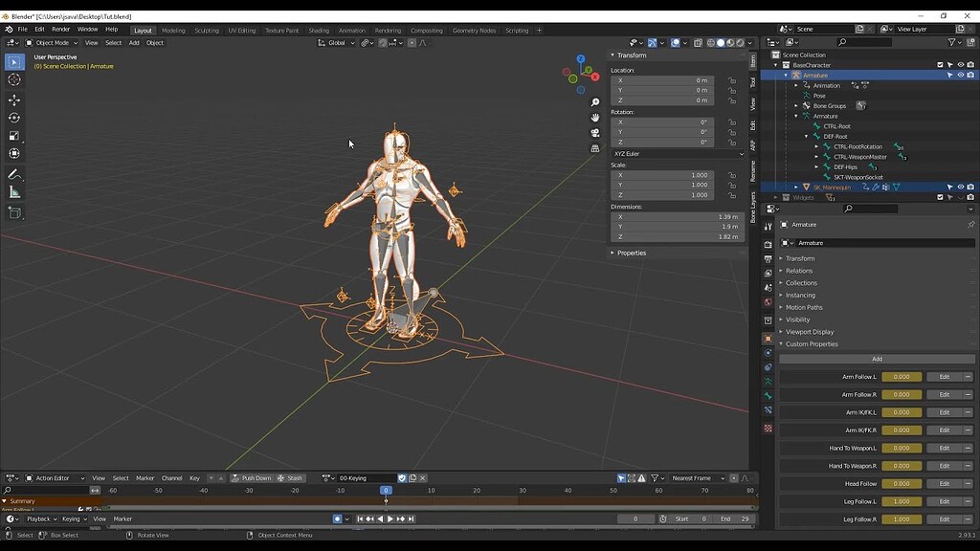Image resolution: width=980 pixels, height=551 pixels.
Task: Expand the Bone Groups tree item
Action: (x=796, y=106)
